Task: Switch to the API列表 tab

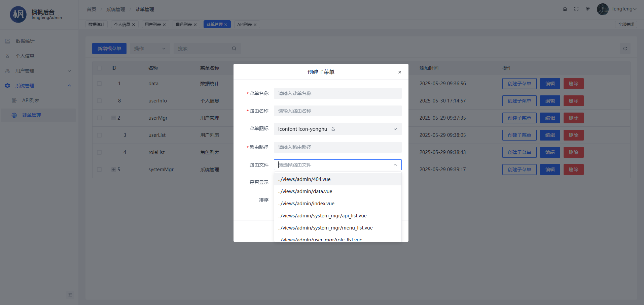Action: 244,25
